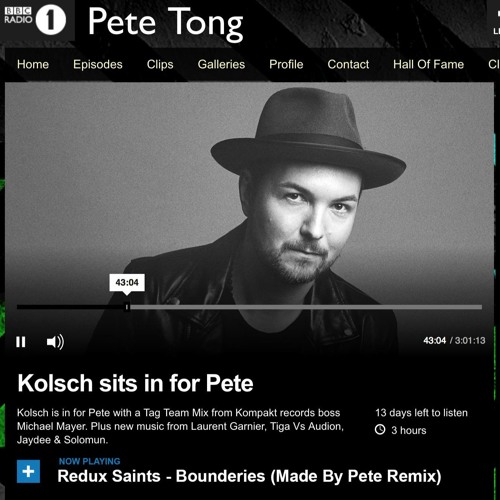
Task: Click the Kolsch sits in for Pete heading
Action: point(135,383)
